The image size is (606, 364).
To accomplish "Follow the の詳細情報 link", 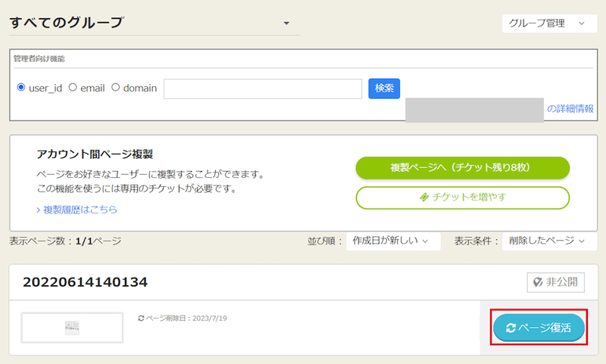I will tap(570, 109).
